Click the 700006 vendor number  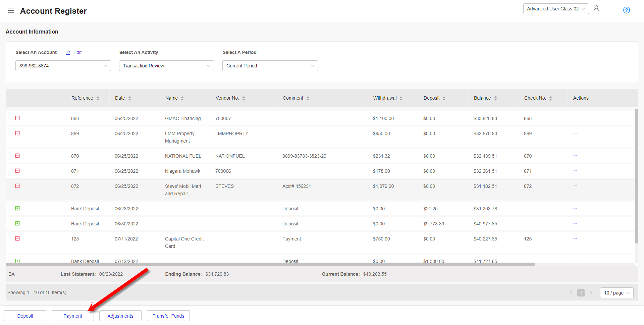[x=223, y=171]
